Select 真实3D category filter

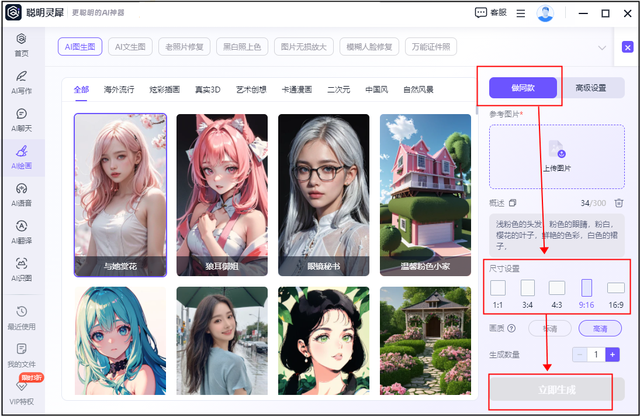(208, 89)
